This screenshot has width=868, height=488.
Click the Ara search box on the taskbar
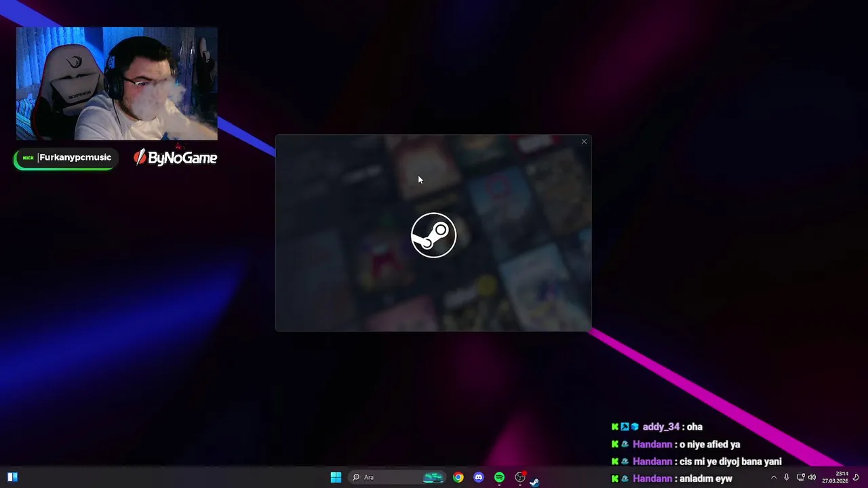point(397,477)
